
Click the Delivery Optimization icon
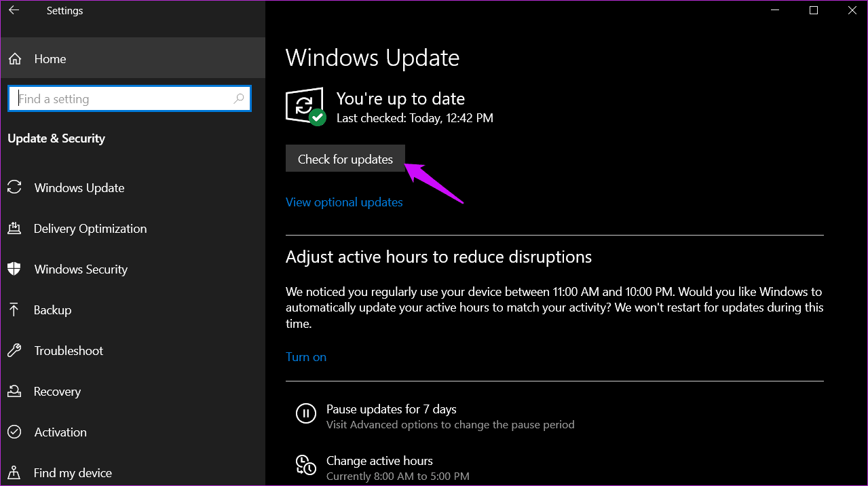coord(14,229)
